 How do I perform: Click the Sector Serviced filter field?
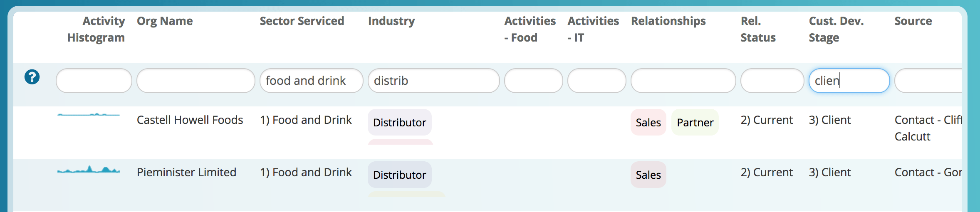[311, 81]
